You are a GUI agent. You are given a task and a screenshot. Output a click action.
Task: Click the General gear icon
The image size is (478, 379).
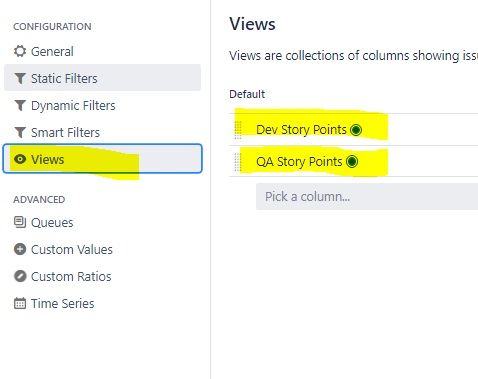coord(20,51)
